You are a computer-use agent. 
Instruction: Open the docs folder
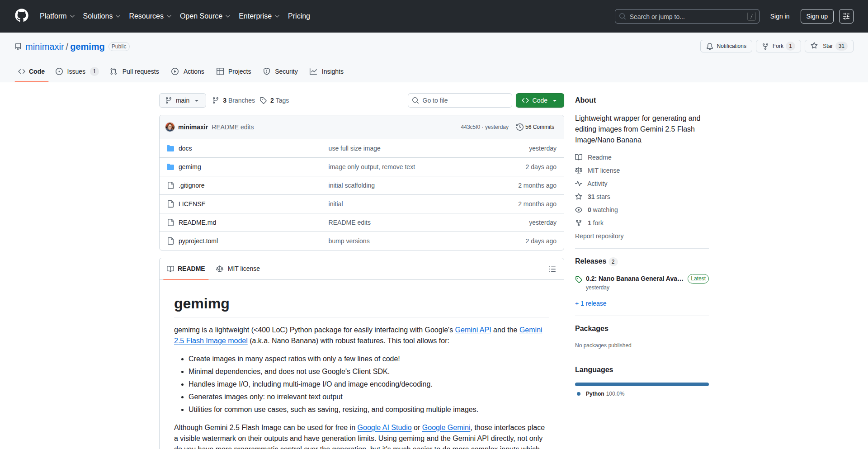185,148
